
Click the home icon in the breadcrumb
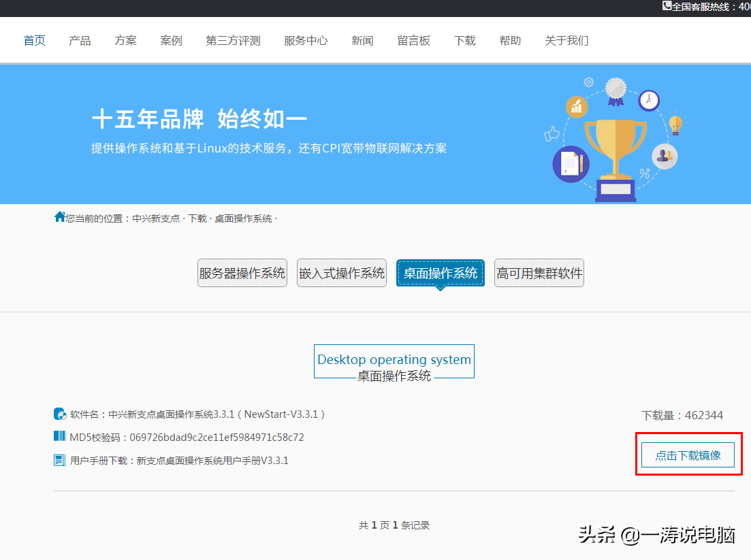59,217
